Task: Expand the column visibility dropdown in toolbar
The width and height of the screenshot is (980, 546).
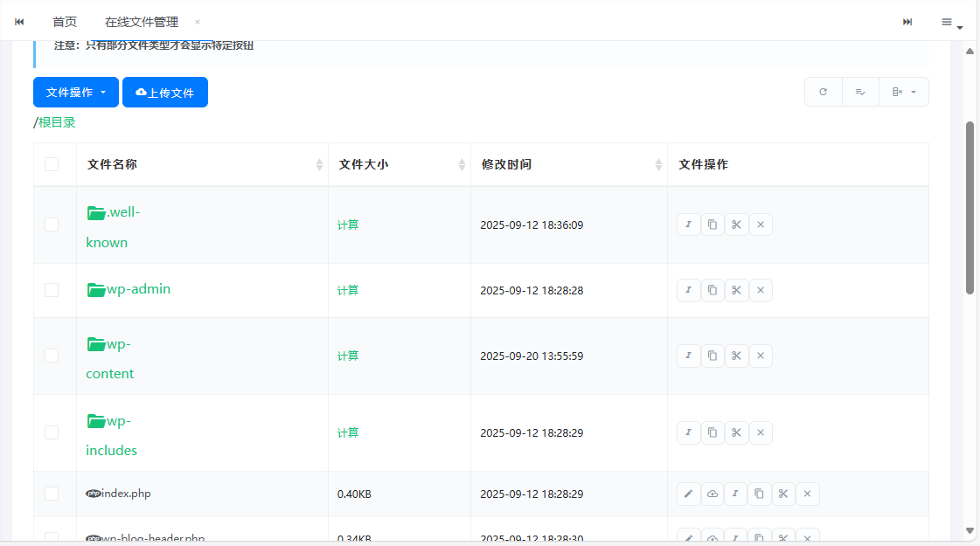Action: [x=903, y=92]
